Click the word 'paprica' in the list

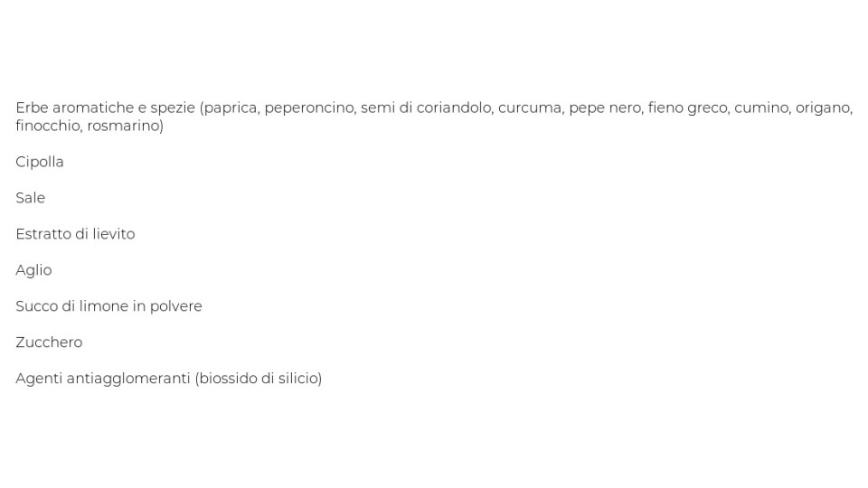point(231,108)
